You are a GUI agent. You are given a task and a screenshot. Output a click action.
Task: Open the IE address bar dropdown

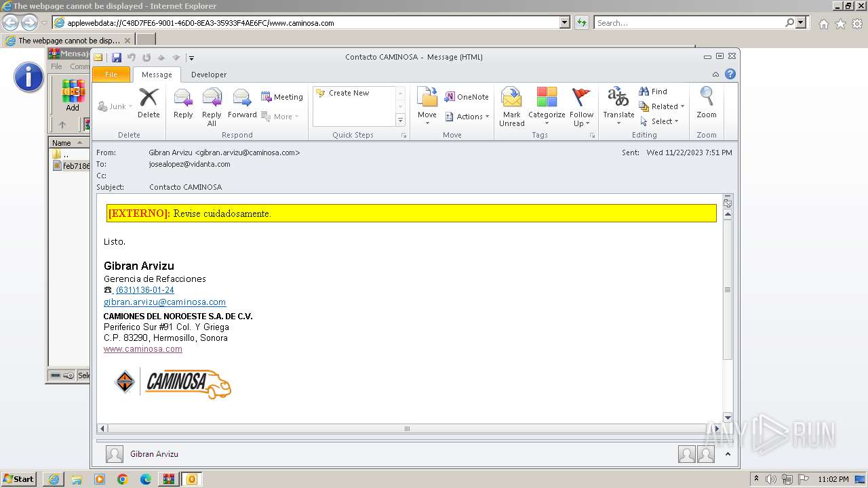565,22
